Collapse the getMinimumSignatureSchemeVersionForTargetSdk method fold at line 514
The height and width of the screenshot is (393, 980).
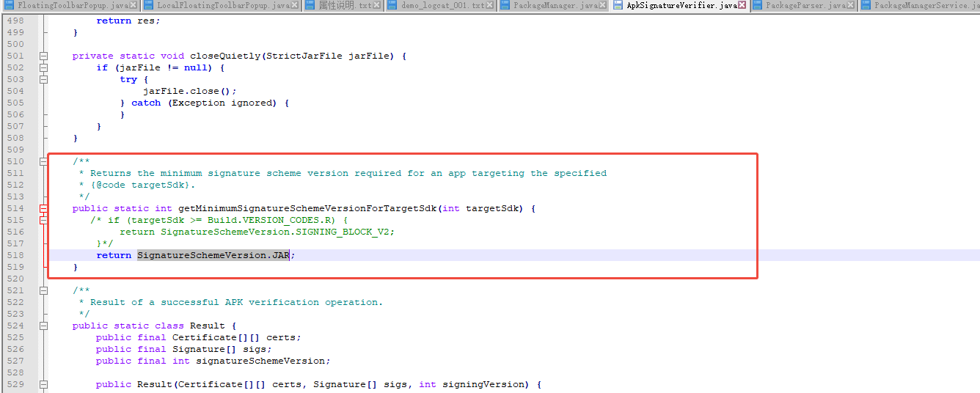[43, 208]
